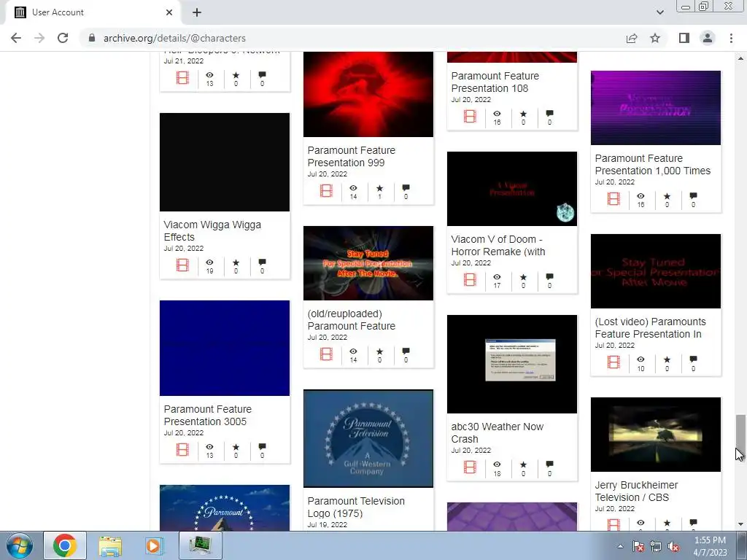The height and width of the screenshot is (560, 747).
Task: Click the abc30 Weather Now Crash thumbnail
Action: tap(511, 365)
